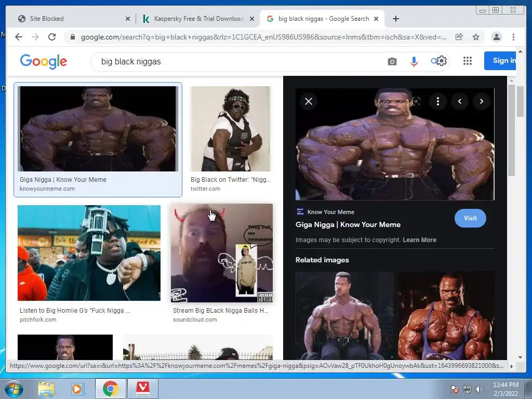This screenshot has width=532, height=399.
Task: Open Windows Media Player from taskbar
Action: [x=78, y=389]
